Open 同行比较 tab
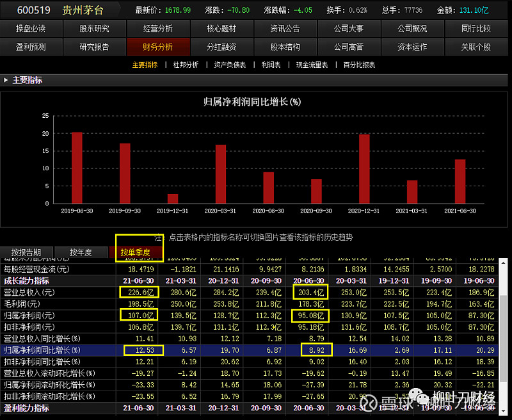 click(476, 29)
